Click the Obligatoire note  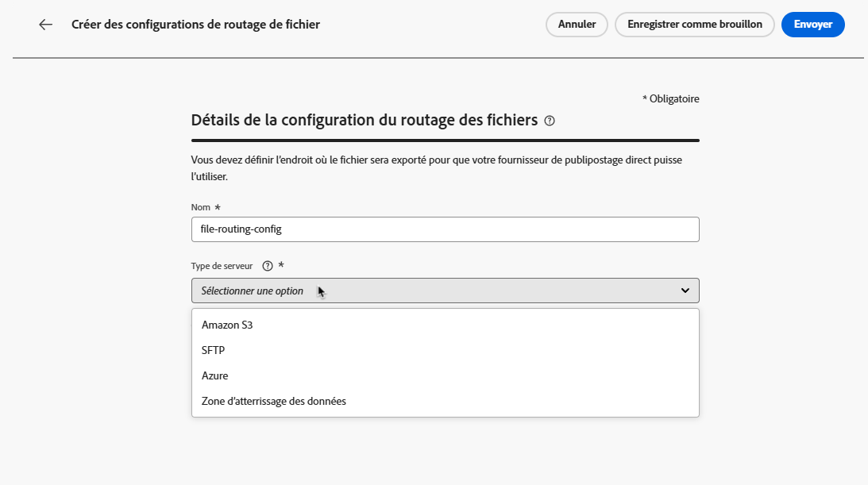click(670, 99)
